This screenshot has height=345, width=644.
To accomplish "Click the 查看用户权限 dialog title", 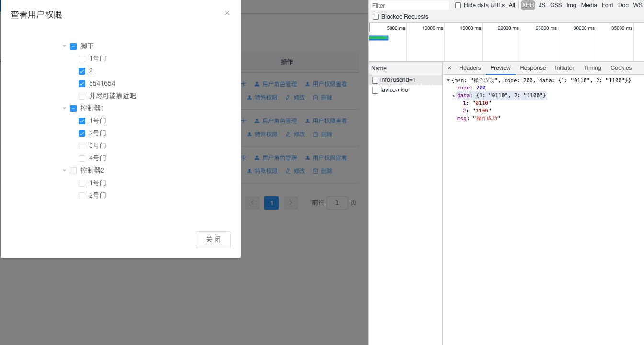I will (x=36, y=15).
